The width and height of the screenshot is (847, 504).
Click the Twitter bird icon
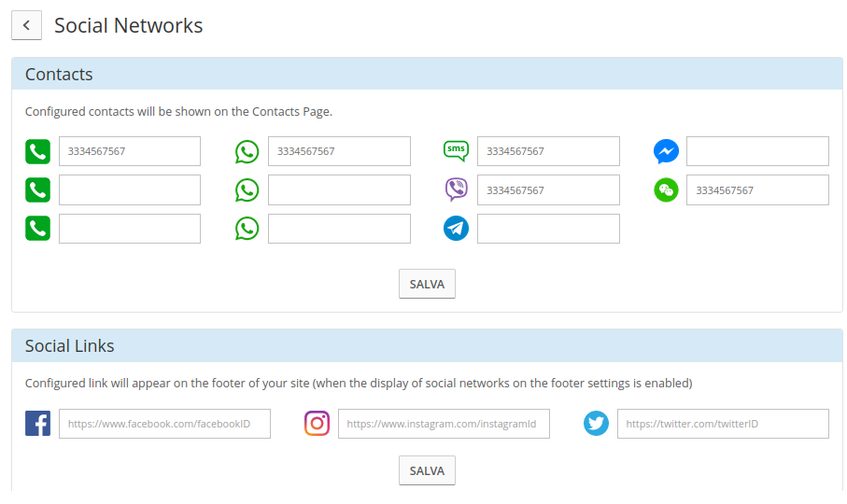pyautogui.click(x=596, y=424)
